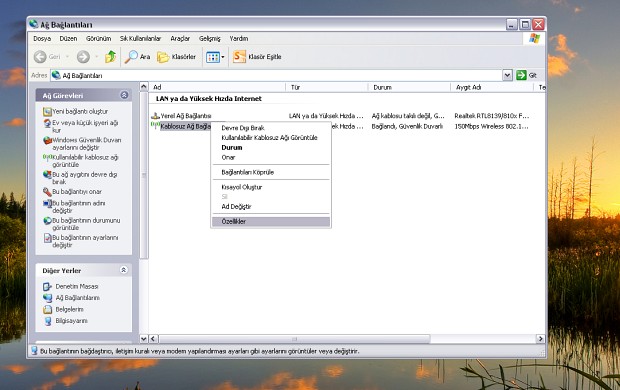The width and height of the screenshot is (620, 390).
Task: Click Realtek RTL8139/810x device name cell
Action: (x=491, y=116)
